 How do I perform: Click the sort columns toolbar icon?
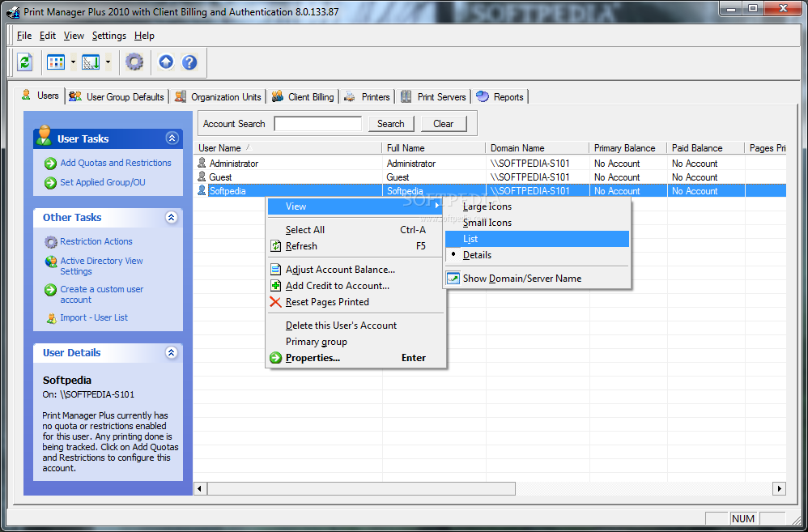(91, 63)
